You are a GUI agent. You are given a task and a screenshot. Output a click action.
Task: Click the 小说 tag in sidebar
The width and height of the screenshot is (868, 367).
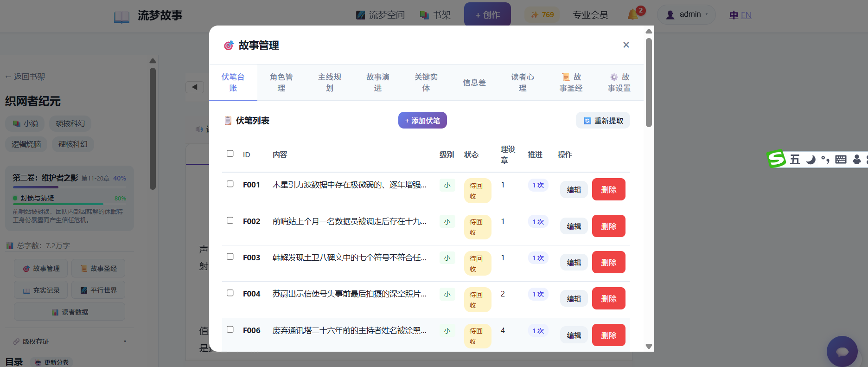coord(25,123)
